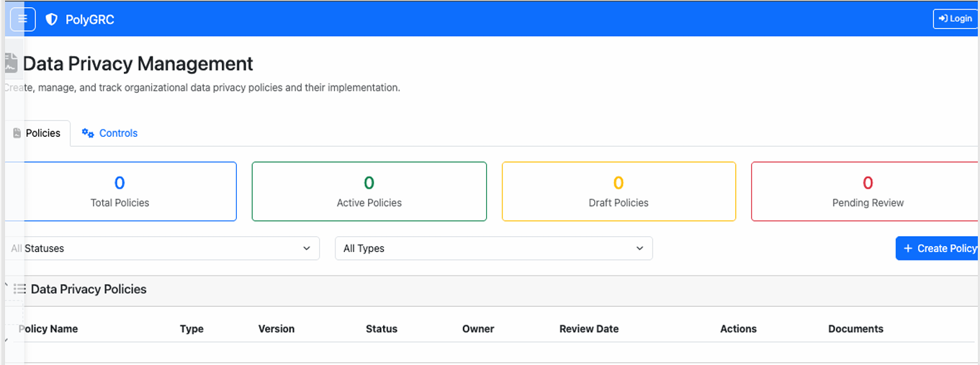Click the Review Date column header
This screenshot has height=365, width=980.
tap(588, 329)
